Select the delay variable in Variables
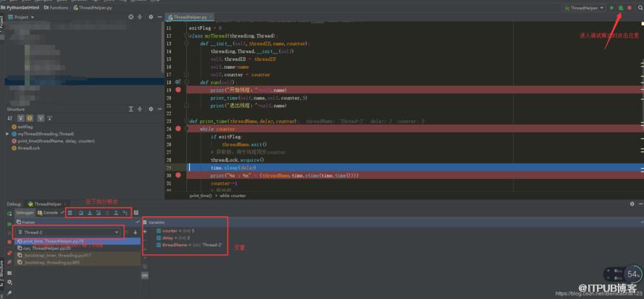 [x=172, y=237]
